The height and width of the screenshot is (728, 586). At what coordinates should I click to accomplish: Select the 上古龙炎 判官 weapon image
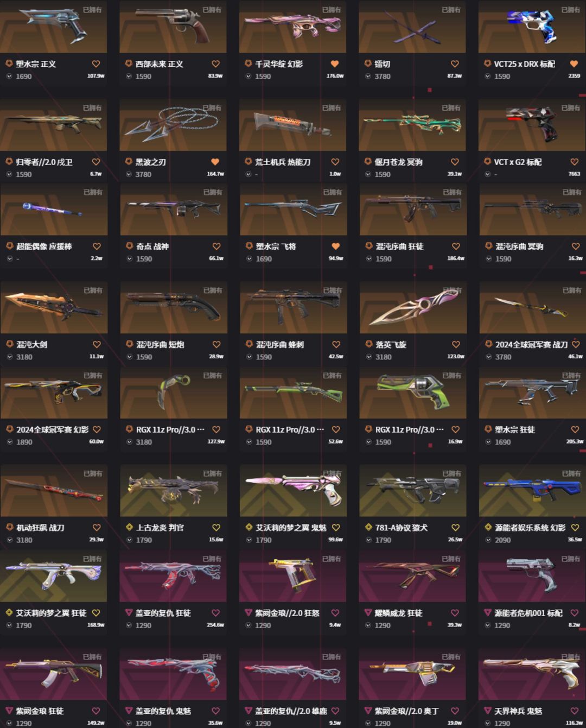click(174, 490)
